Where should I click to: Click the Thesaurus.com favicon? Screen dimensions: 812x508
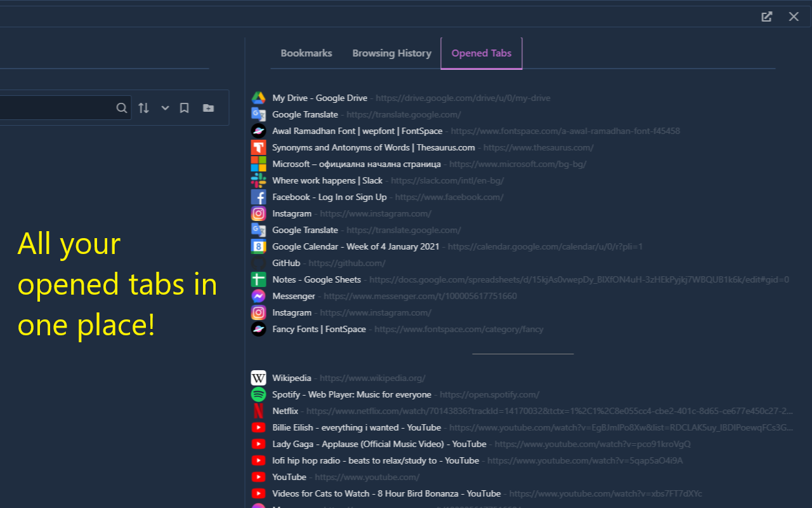point(258,147)
